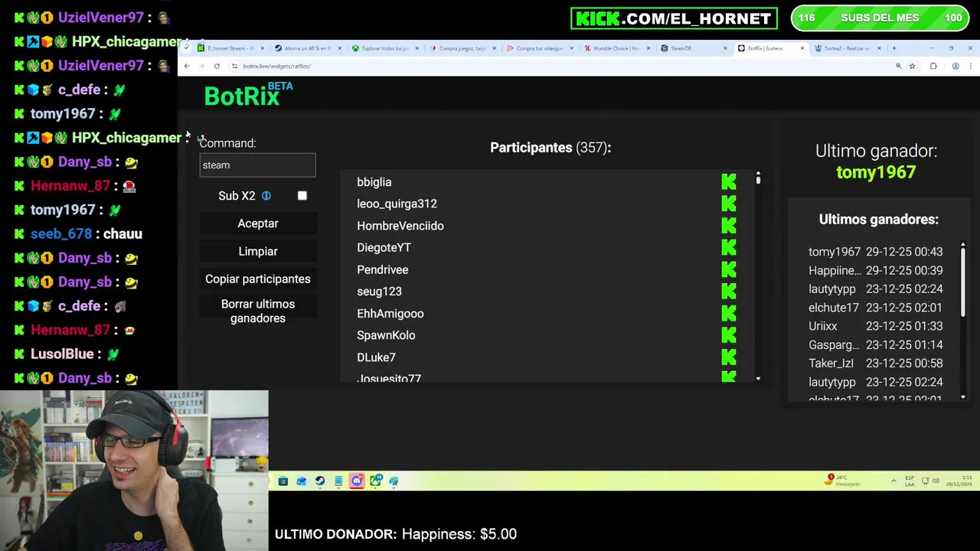Click chat message seeb_678 : chauu
The image size is (980, 551).
pyautogui.click(x=79, y=233)
